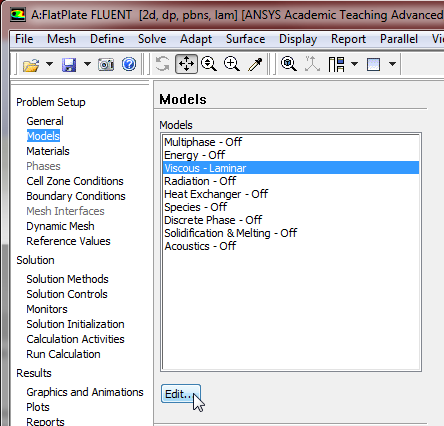
Task: Open the Report menu
Action: tap(348, 39)
